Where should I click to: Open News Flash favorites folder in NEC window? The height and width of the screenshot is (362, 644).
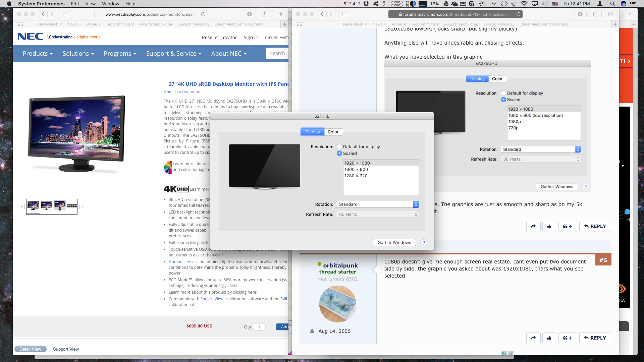click(50, 24)
